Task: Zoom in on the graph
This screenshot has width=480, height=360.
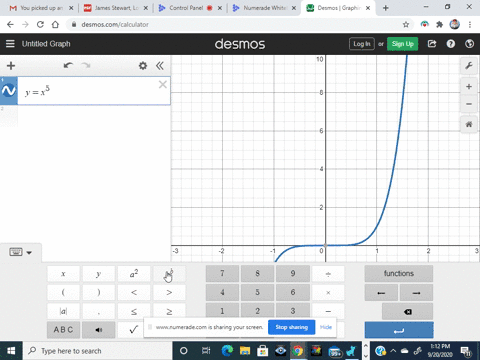Action: 469,87
